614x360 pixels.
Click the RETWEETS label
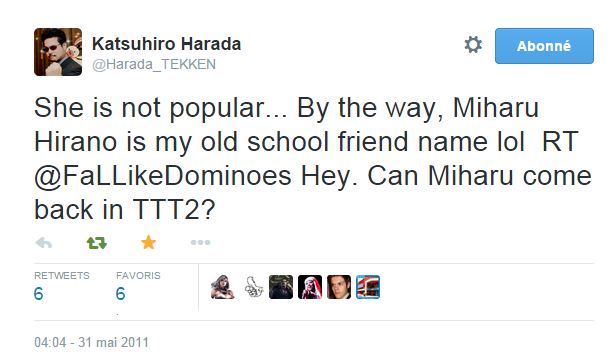[62, 276]
